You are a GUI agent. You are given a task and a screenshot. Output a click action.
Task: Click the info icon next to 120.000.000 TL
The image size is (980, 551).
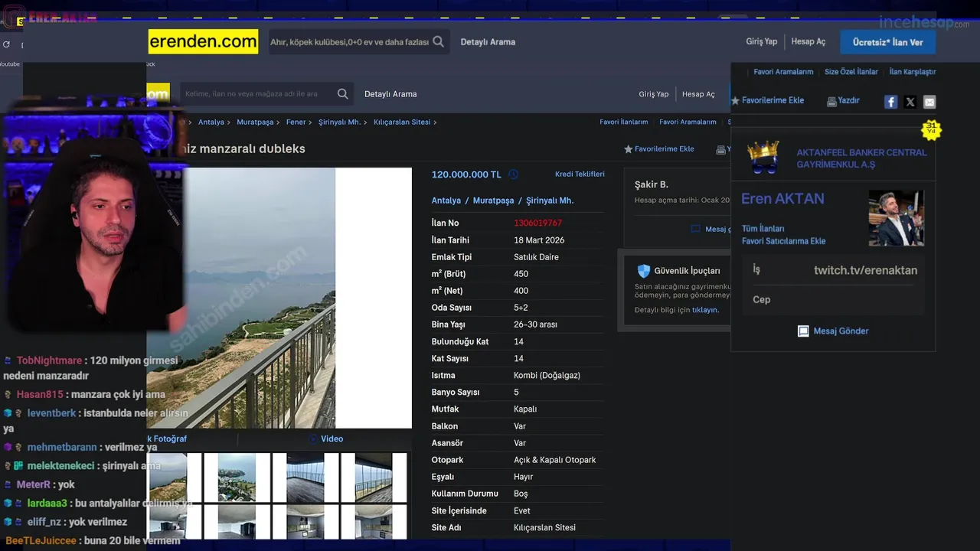(513, 174)
